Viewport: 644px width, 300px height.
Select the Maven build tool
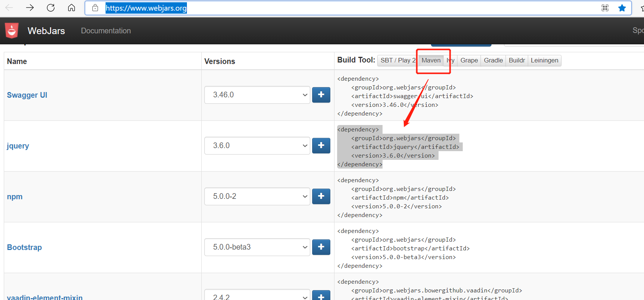point(431,61)
